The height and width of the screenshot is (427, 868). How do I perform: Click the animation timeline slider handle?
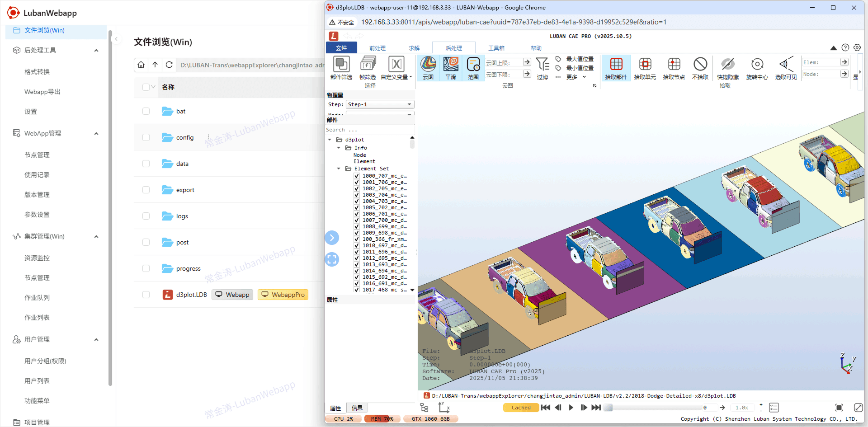pyautogui.click(x=609, y=408)
